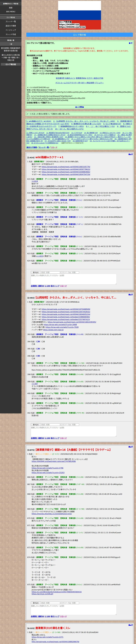This screenshot has height=644, width=136.
Task: Click the Russian flag banner image
Action: click(x=79, y=15)
